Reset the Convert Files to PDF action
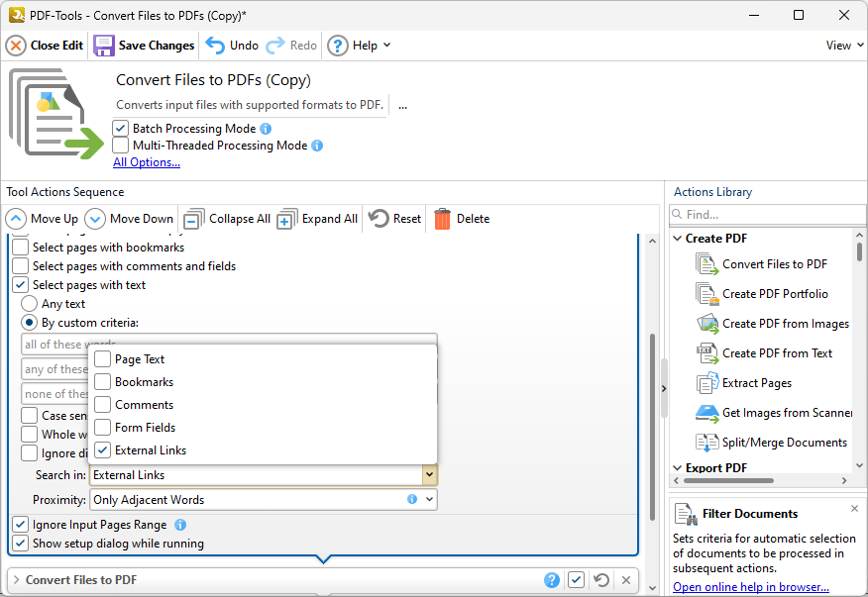 point(601,580)
